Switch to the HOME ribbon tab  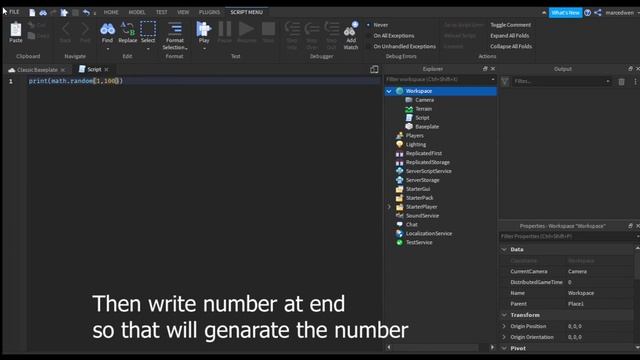pyautogui.click(x=111, y=12)
